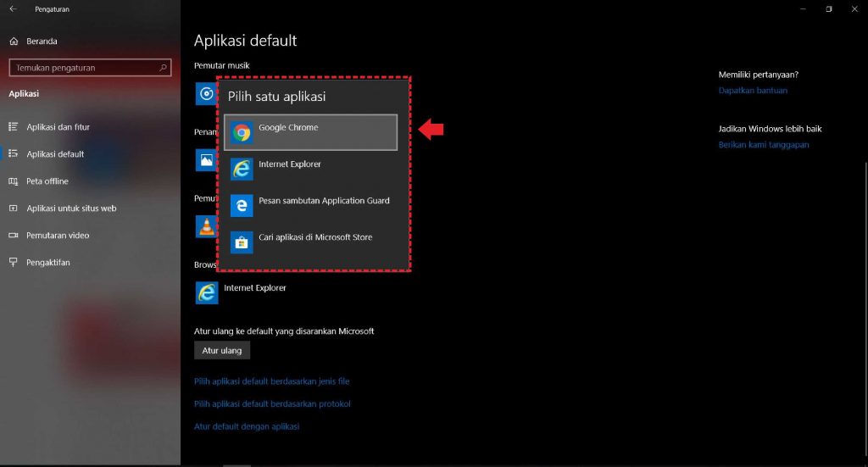Go back using the arrow in title bar
This screenshot has height=467, width=868.
(x=13, y=8)
